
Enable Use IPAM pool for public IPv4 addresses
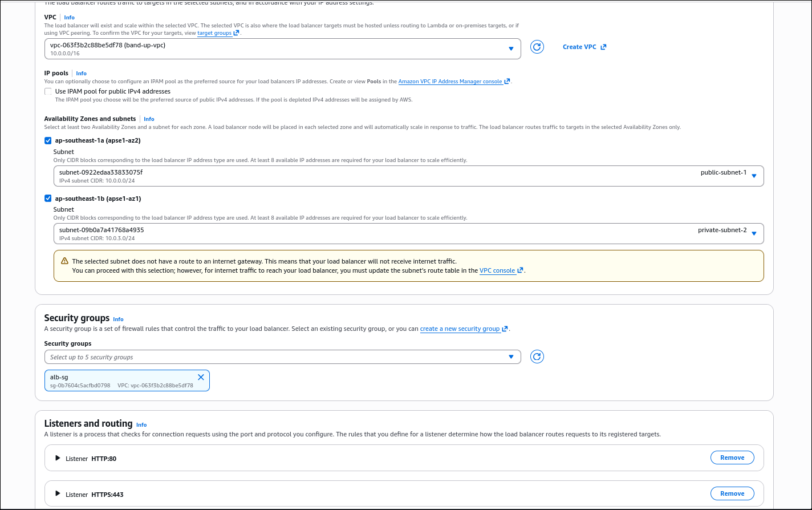point(48,91)
